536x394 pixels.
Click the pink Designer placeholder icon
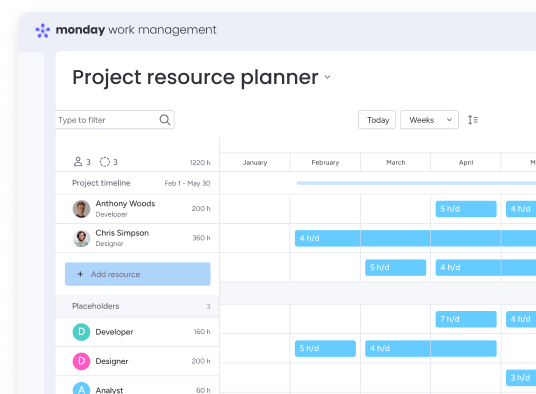[81, 361]
